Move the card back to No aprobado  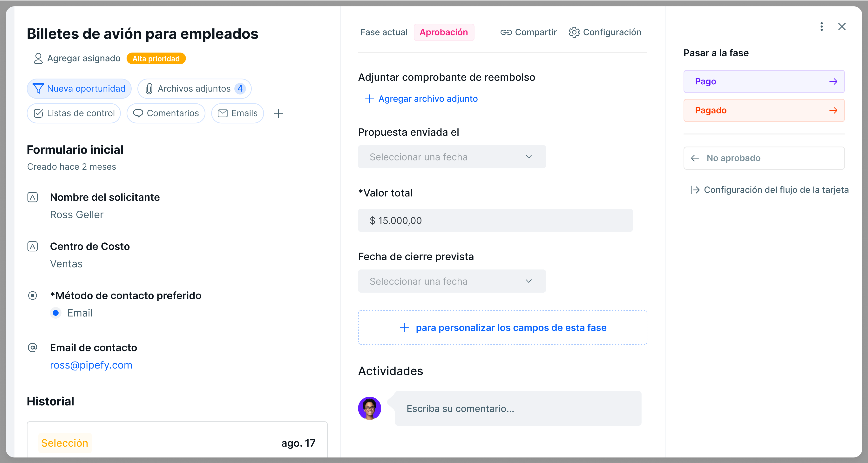[x=764, y=158]
